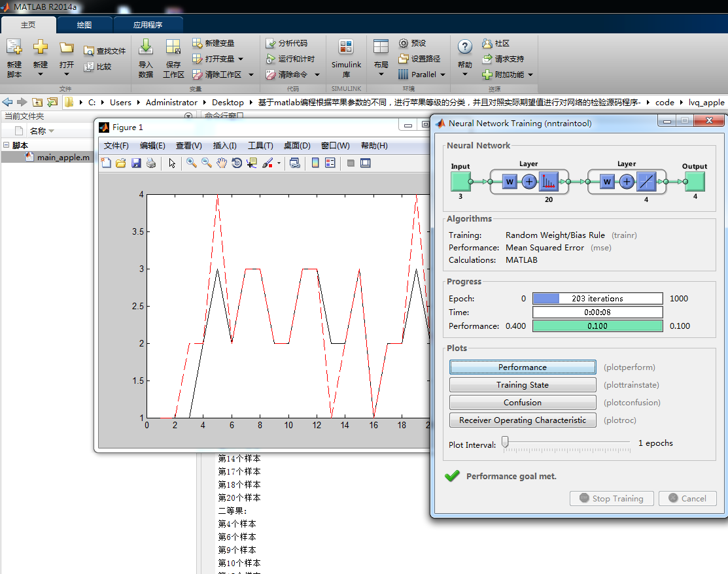728x574 pixels.
Task: Click the 比较 (Compare) tool
Action: (97, 67)
